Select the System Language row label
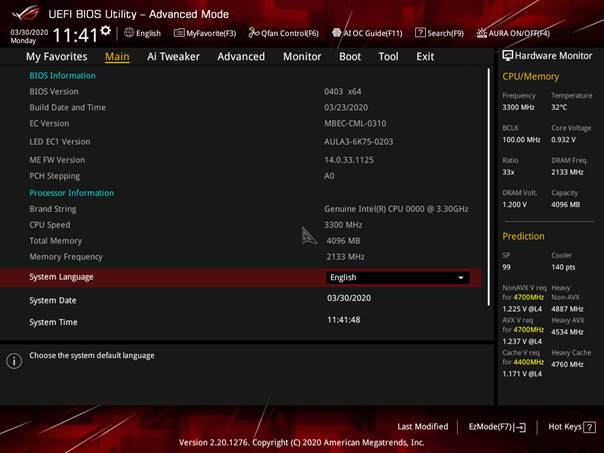This screenshot has width=604, height=453. pyautogui.click(x=61, y=277)
